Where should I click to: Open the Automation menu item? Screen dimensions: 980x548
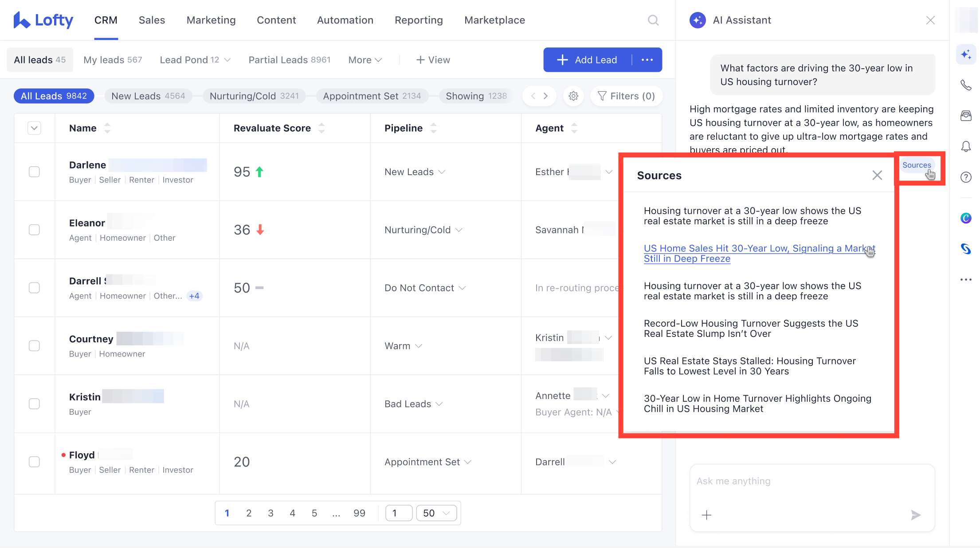coord(345,20)
